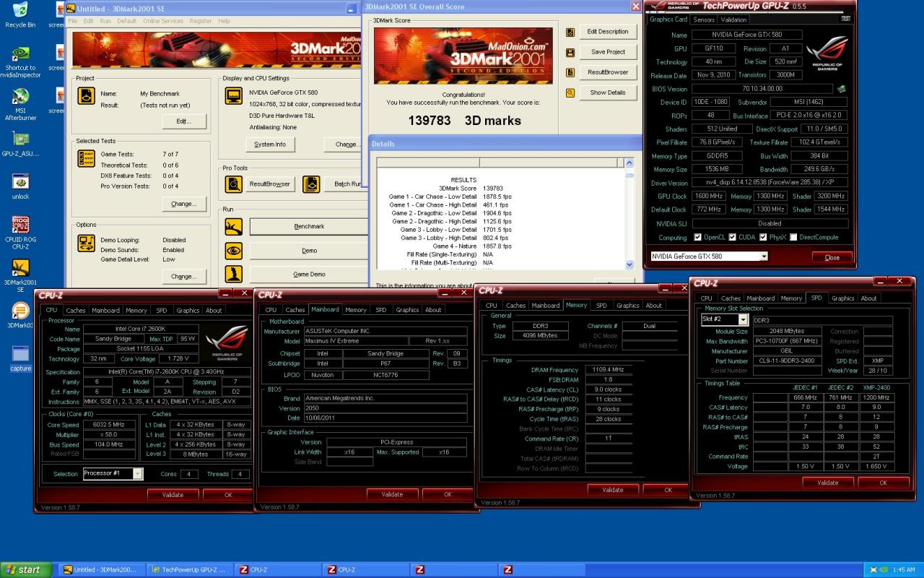
Task: Click the Show Details magnifier icon
Action: coord(570,92)
